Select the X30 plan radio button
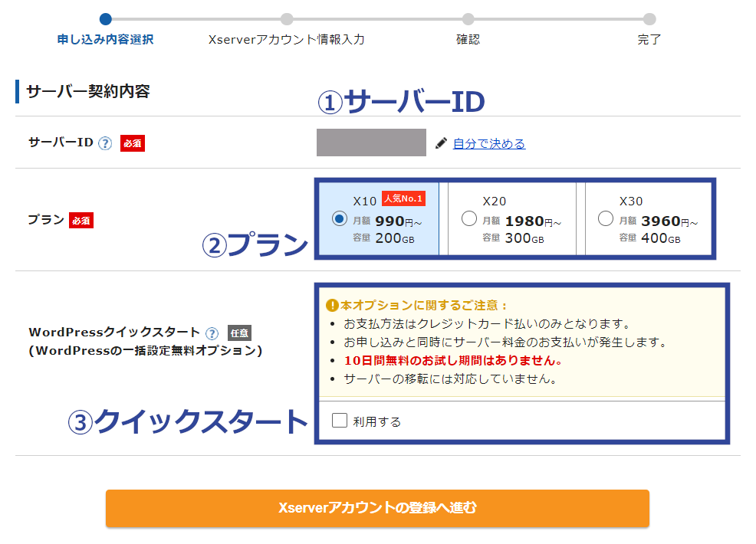 [606, 219]
